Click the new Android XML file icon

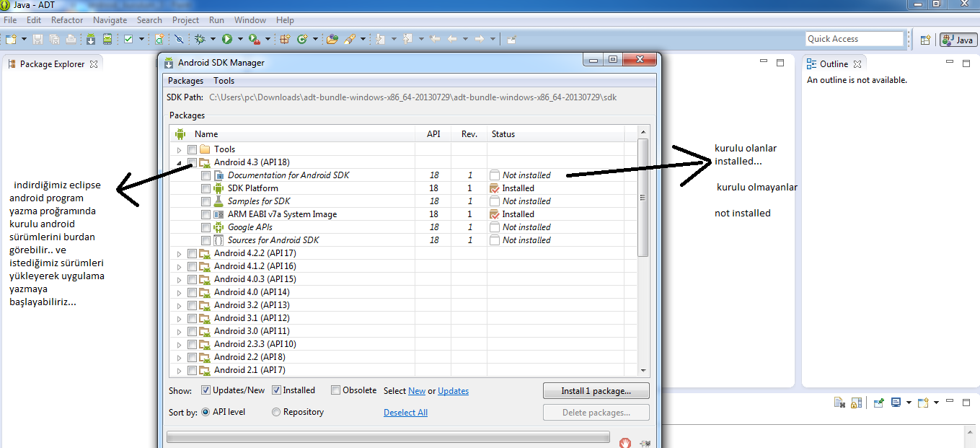pos(159,39)
